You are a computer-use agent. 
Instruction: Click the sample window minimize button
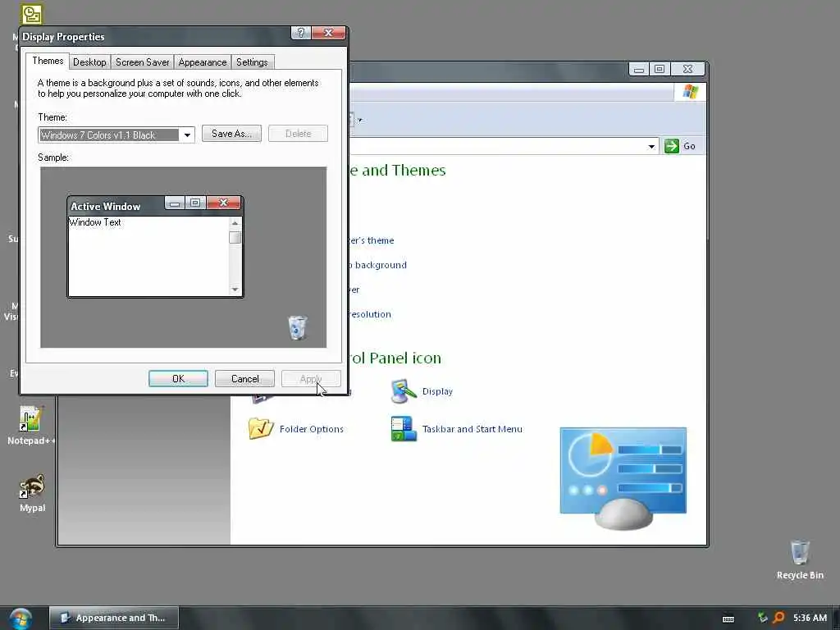point(174,203)
